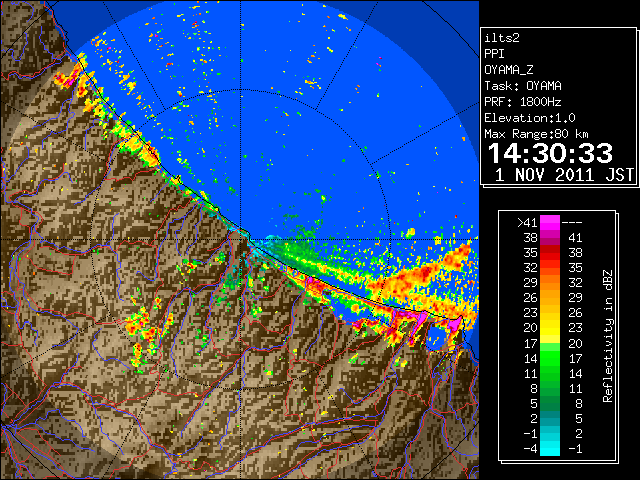Click the 'ilts2' label in info panel
The width and height of the screenshot is (640, 480).
(x=502, y=38)
